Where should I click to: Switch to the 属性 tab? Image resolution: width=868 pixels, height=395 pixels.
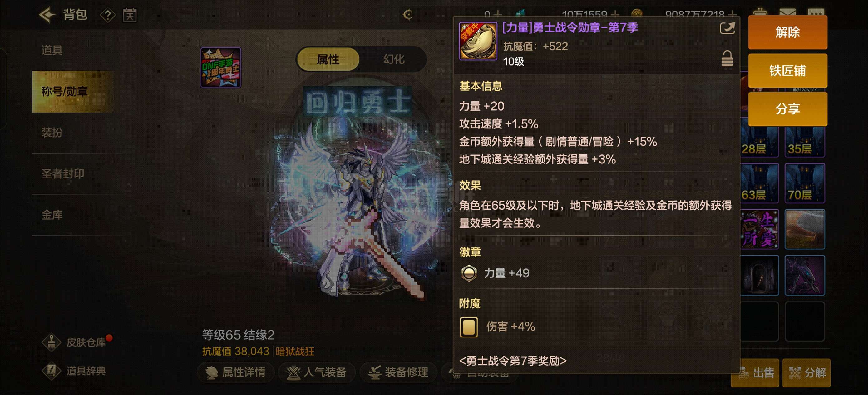[328, 59]
